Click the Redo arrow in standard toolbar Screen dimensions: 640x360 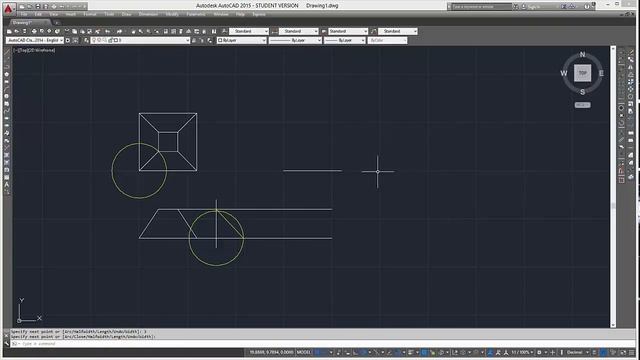pos(119,31)
